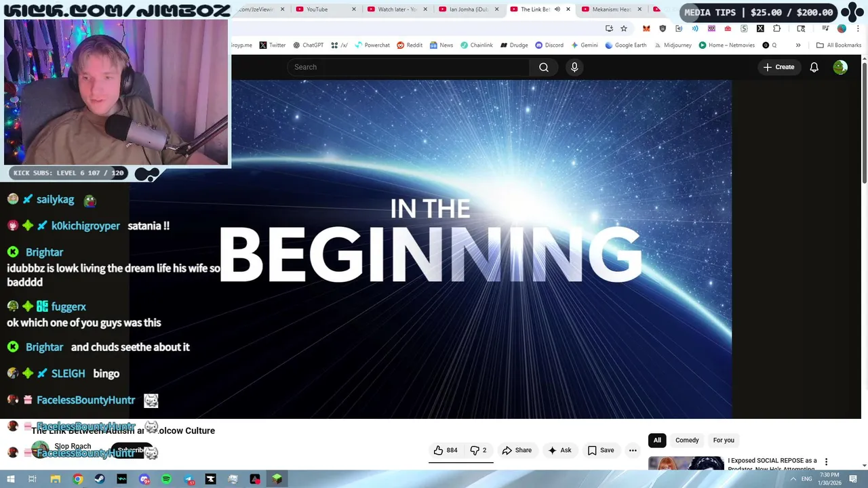Open the Drudge bookmark

pyautogui.click(x=514, y=45)
